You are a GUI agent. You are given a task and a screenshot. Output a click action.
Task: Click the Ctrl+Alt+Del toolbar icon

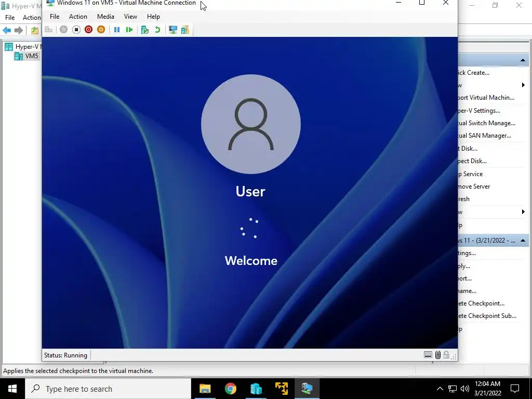tap(48, 30)
